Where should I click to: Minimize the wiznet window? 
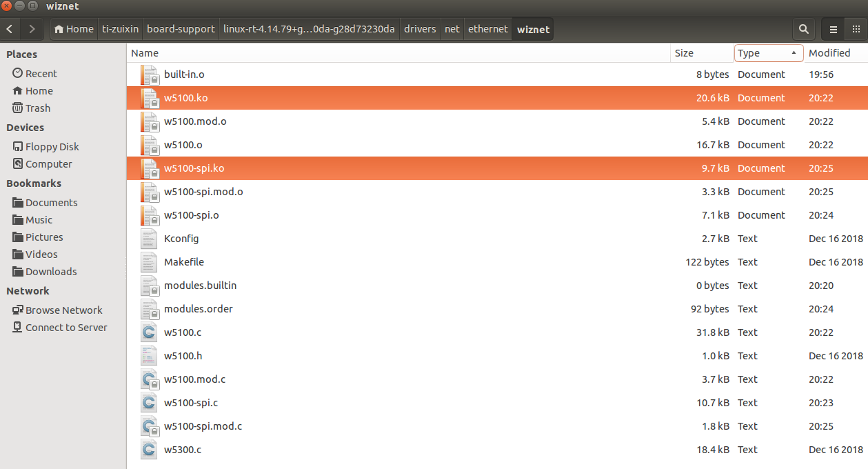[21, 6]
